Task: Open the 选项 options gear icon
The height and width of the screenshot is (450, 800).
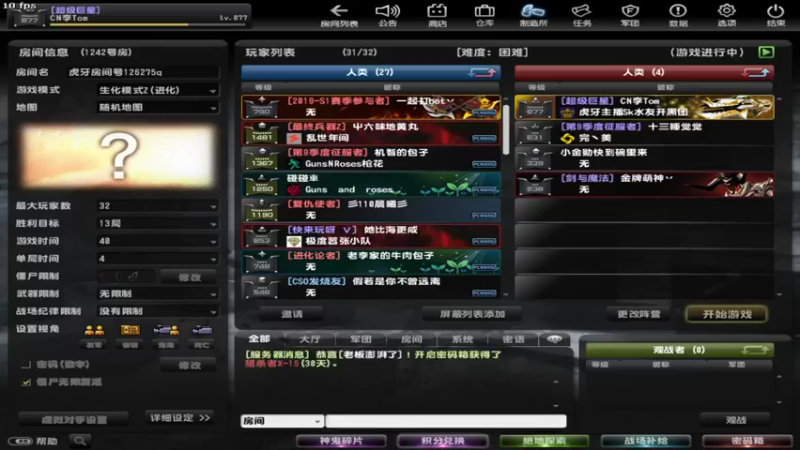Action: 727,15
